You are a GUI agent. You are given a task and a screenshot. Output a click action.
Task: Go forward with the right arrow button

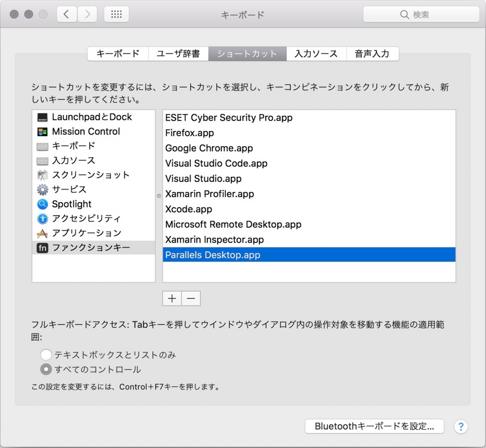coord(87,14)
